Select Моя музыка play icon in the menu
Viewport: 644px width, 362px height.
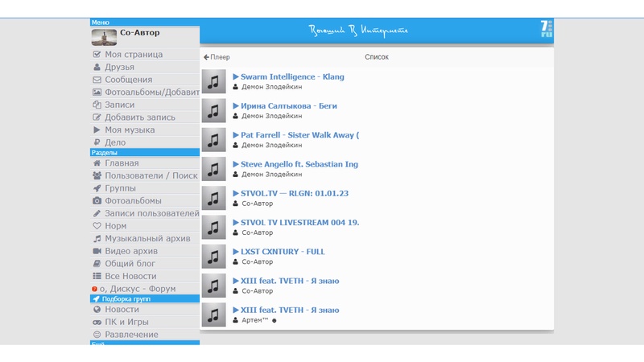(97, 130)
